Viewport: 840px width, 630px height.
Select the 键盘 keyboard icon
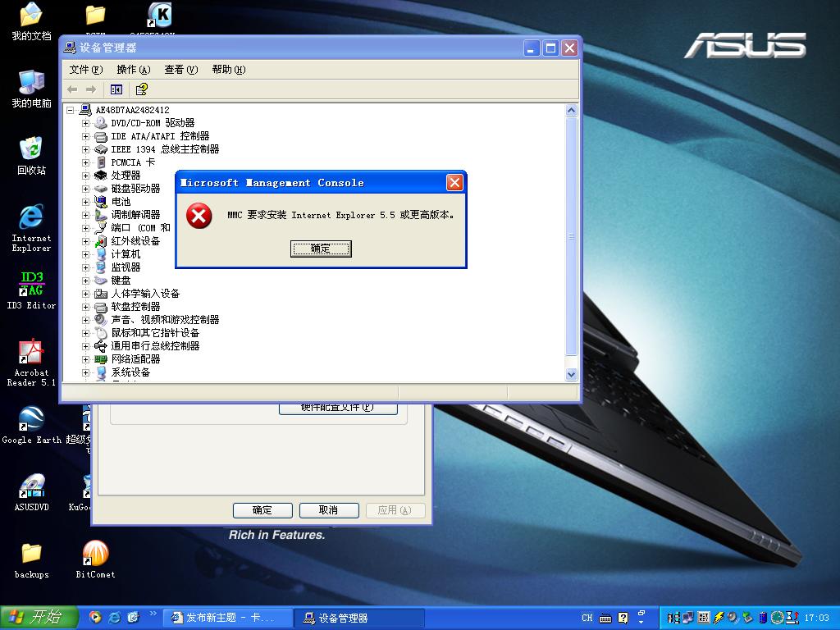click(101, 281)
